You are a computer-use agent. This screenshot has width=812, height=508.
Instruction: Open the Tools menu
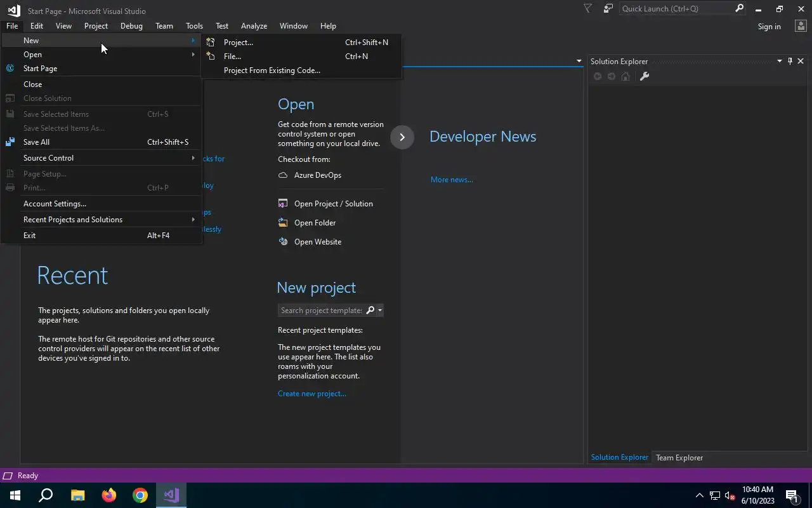(x=194, y=26)
